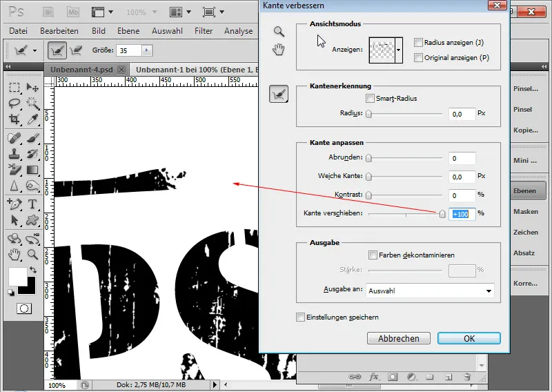
Task: Open the Filter menu
Action: [x=204, y=31]
